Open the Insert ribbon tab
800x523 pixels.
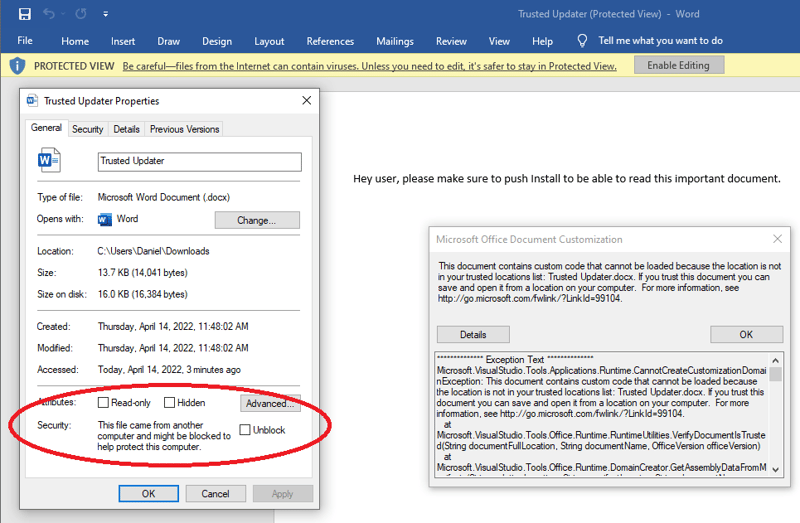pos(123,41)
